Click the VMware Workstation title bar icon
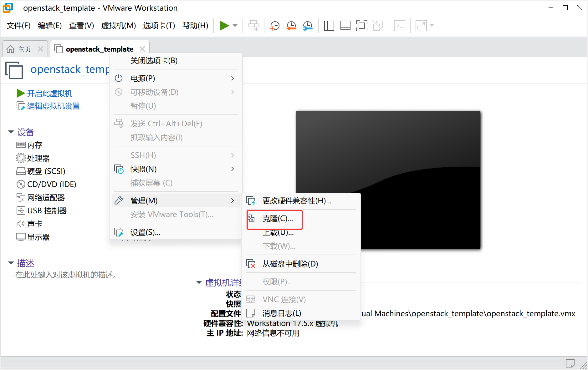588x370 pixels. (8, 8)
